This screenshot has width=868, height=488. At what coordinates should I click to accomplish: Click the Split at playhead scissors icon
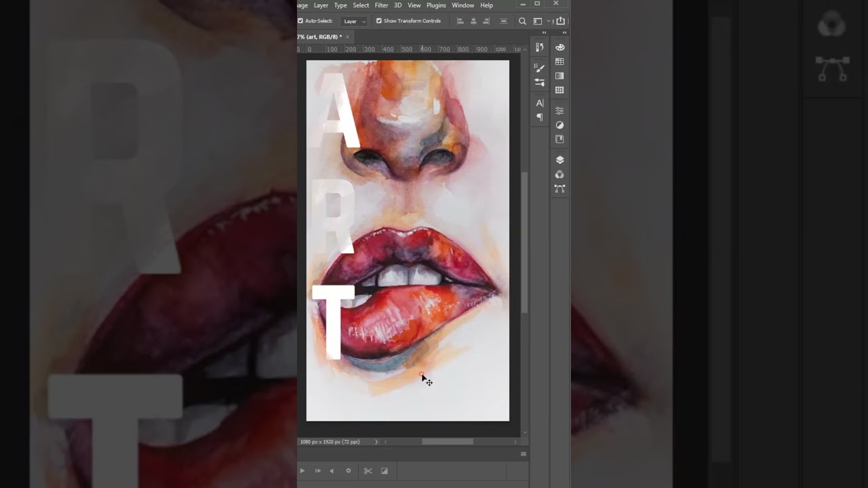click(368, 471)
